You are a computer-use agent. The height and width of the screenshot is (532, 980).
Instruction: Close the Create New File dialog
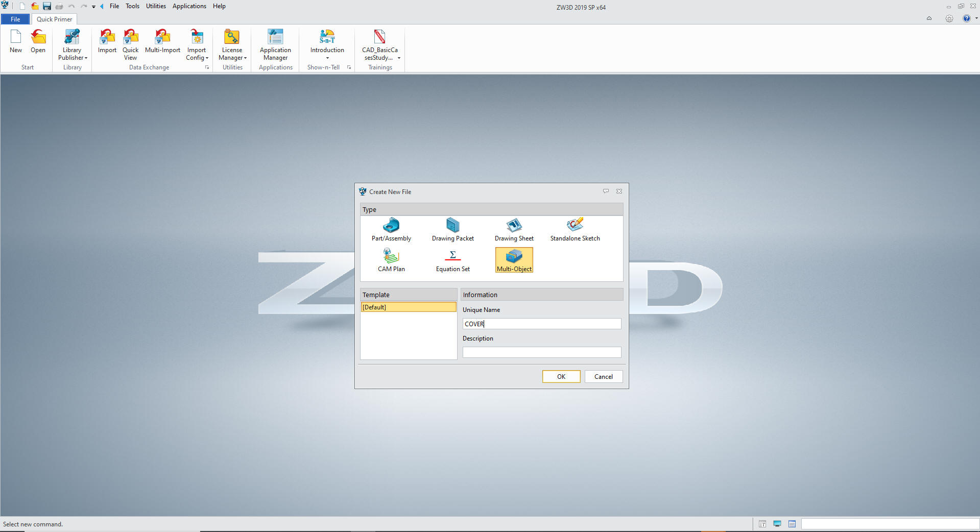click(619, 191)
